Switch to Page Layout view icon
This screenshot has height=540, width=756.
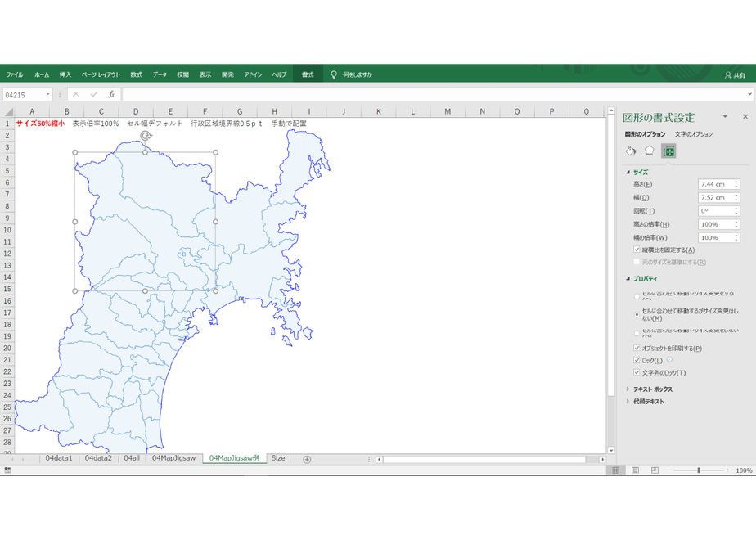[x=635, y=470]
